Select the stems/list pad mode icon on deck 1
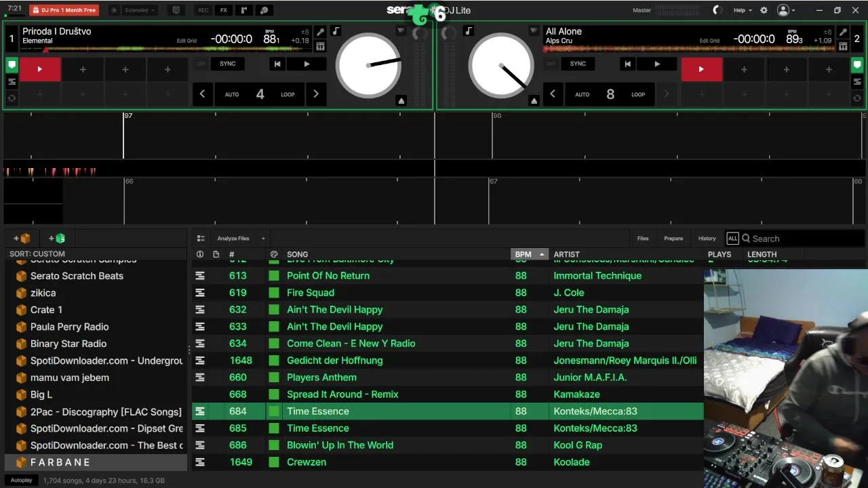Image resolution: width=868 pixels, height=488 pixels. click(12, 82)
